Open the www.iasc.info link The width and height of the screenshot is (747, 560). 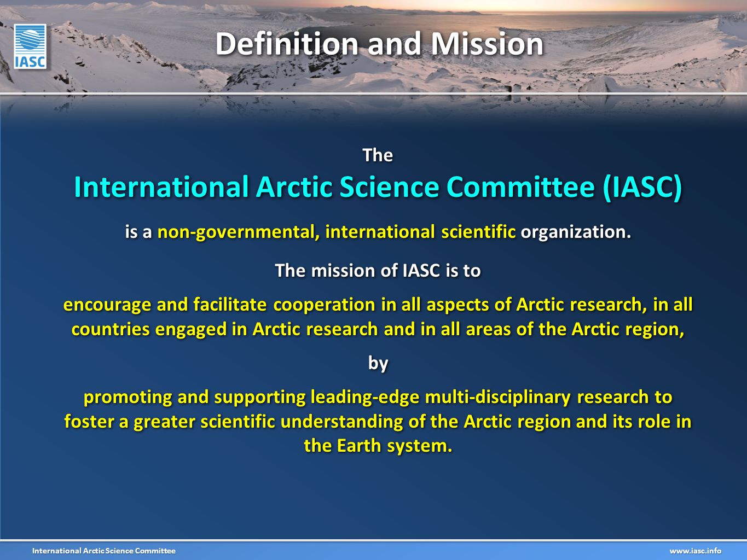pos(695,551)
